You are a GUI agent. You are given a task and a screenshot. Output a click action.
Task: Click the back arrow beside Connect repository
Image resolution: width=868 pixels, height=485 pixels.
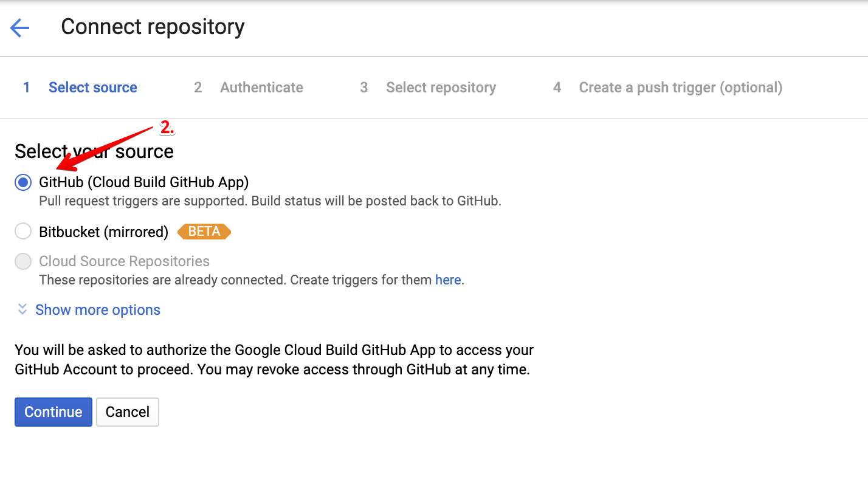coord(19,27)
